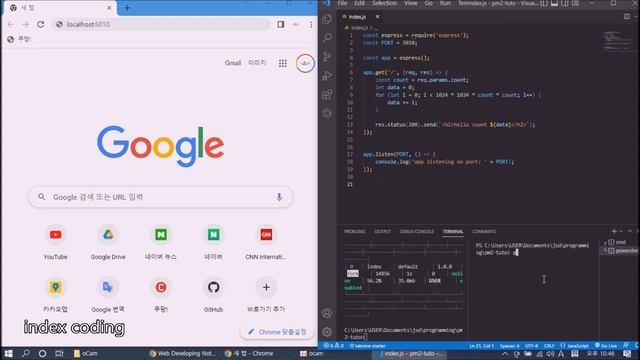The image size is (640, 360).
Task: Reload the Chrome page
Action: point(40,24)
